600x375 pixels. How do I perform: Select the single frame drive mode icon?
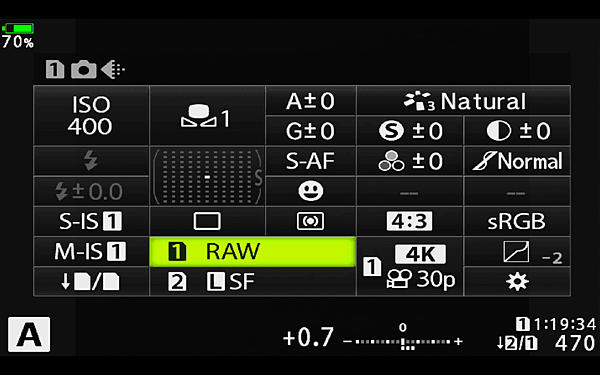pos(207,221)
